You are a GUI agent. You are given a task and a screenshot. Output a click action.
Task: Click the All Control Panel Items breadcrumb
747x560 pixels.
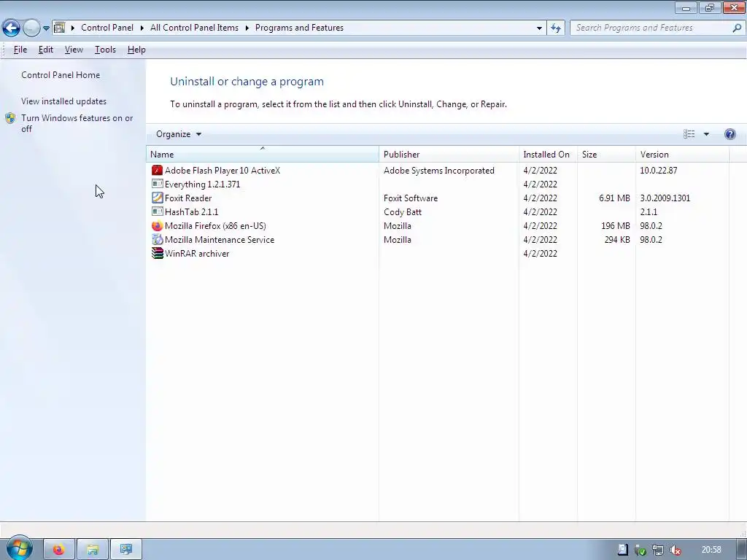pos(194,28)
